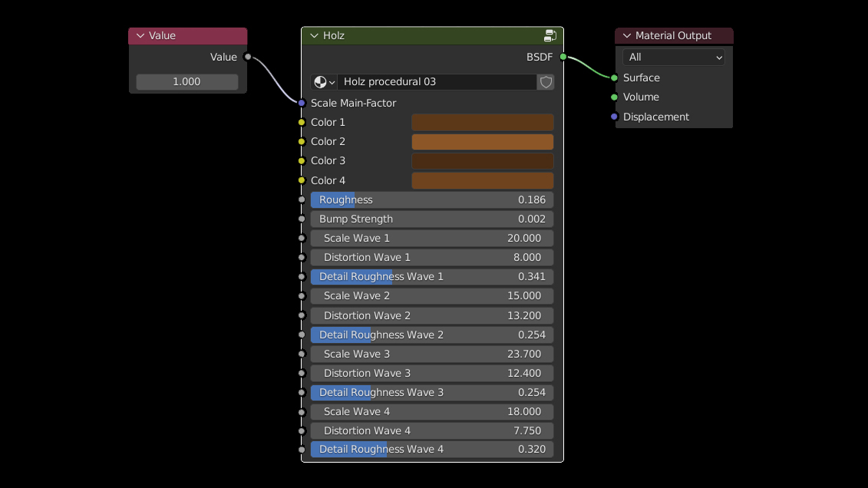Collapse the Value node

140,36
